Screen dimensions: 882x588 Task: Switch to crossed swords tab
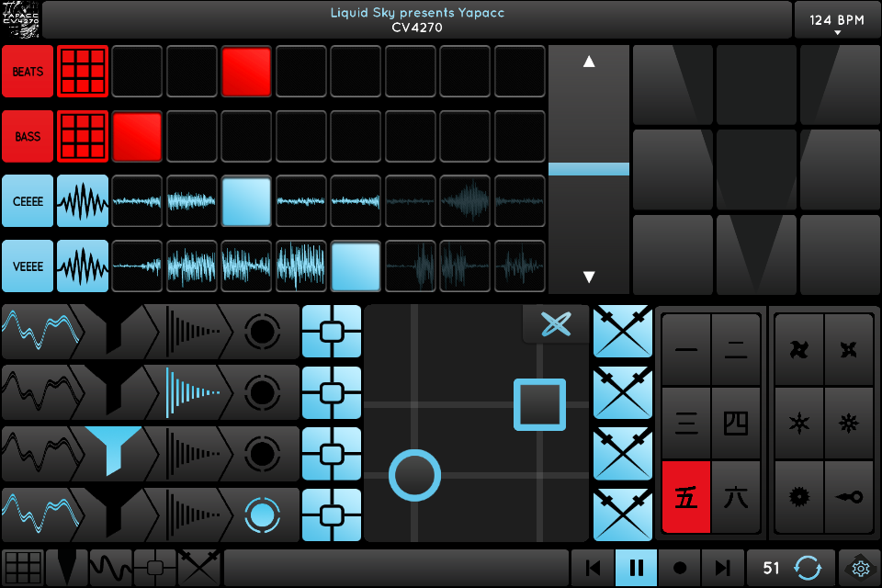(199, 569)
